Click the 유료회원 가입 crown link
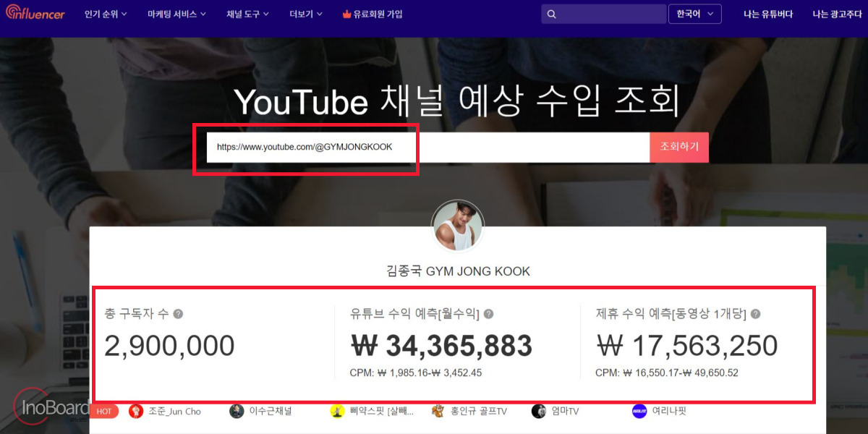868x434 pixels. (372, 14)
